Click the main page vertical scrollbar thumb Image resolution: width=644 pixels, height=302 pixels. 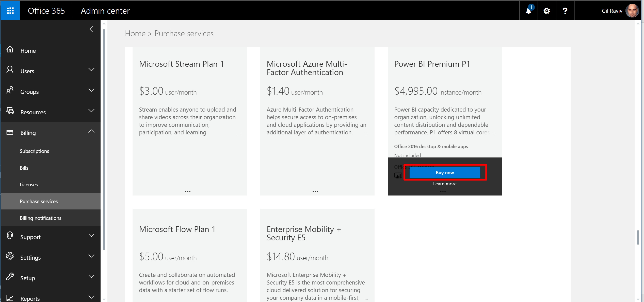pyautogui.click(x=638, y=237)
